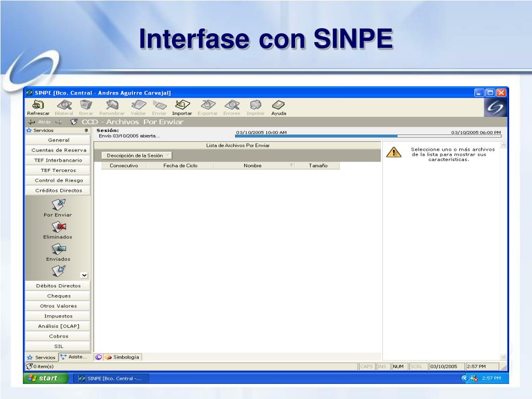Click the purple circle icon beside Simbología
532x399 pixels.
point(99,357)
